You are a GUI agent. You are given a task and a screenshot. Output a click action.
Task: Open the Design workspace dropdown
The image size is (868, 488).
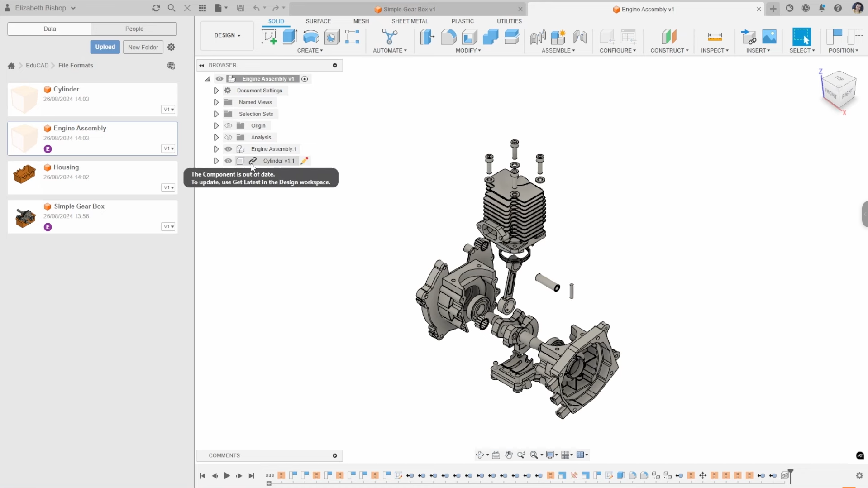(227, 35)
